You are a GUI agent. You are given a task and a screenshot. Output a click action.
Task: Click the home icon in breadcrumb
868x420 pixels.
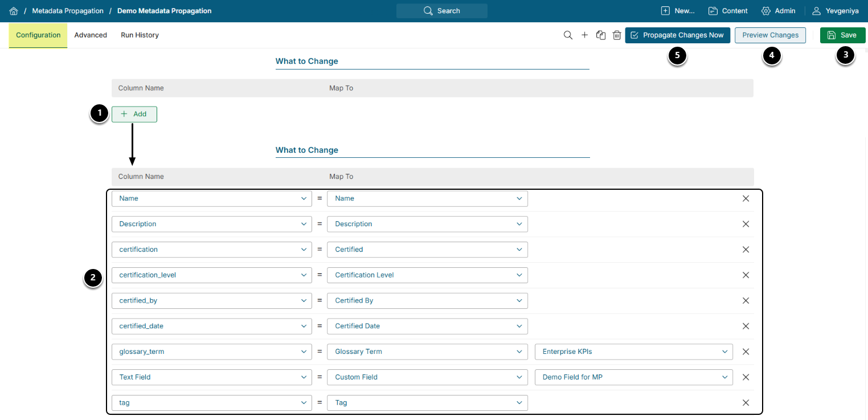[14, 11]
